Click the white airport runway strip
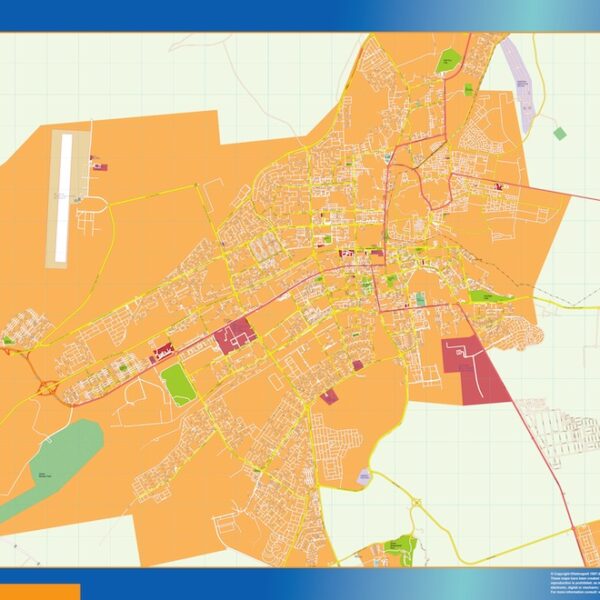Viewport: 600px width, 600px height. pyautogui.click(x=64, y=198)
